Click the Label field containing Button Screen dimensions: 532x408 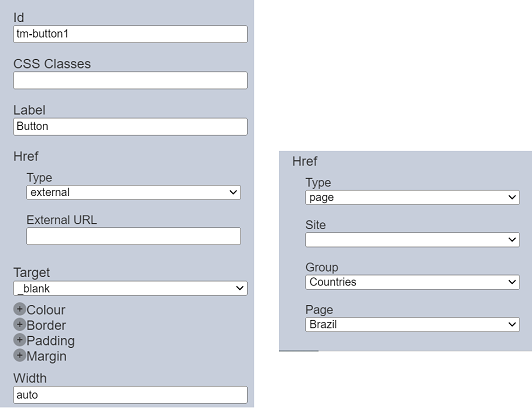coord(130,127)
